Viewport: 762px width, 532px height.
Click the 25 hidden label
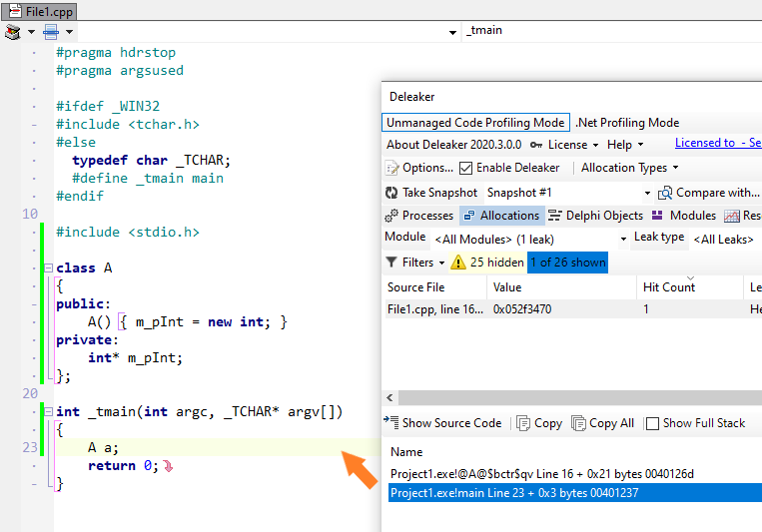pos(496,263)
